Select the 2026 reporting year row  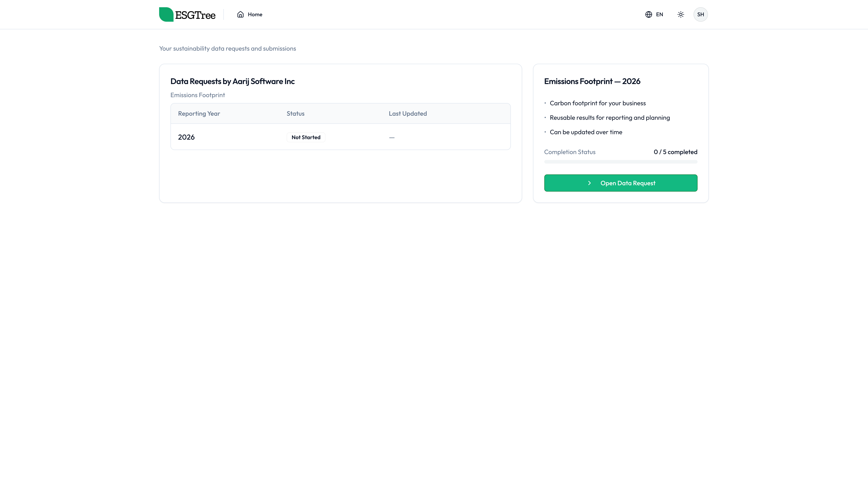(x=340, y=137)
